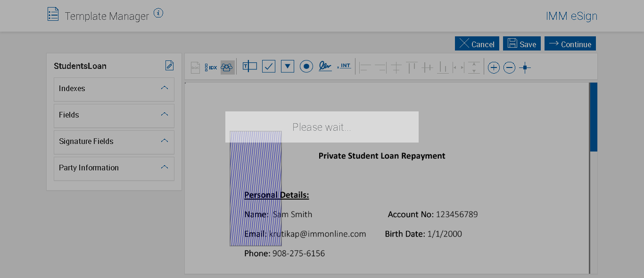Collapse the Party Information section
Image resolution: width=644 pixels, height=278 pixels.
click(165, 167)
